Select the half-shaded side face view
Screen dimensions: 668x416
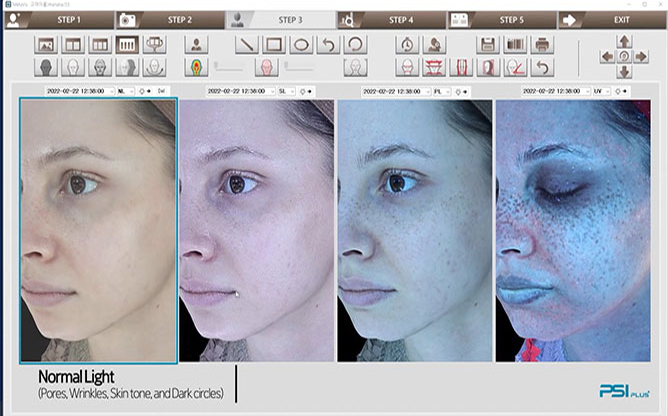pyautogui.click(x=127, y=67)
